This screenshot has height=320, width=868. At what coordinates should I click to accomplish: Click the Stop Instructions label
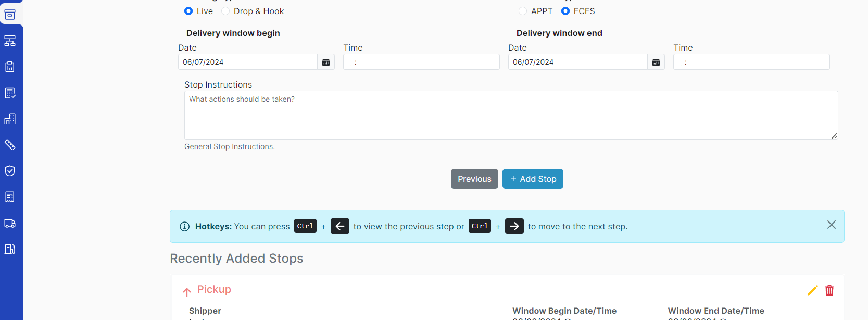(218, 85)
